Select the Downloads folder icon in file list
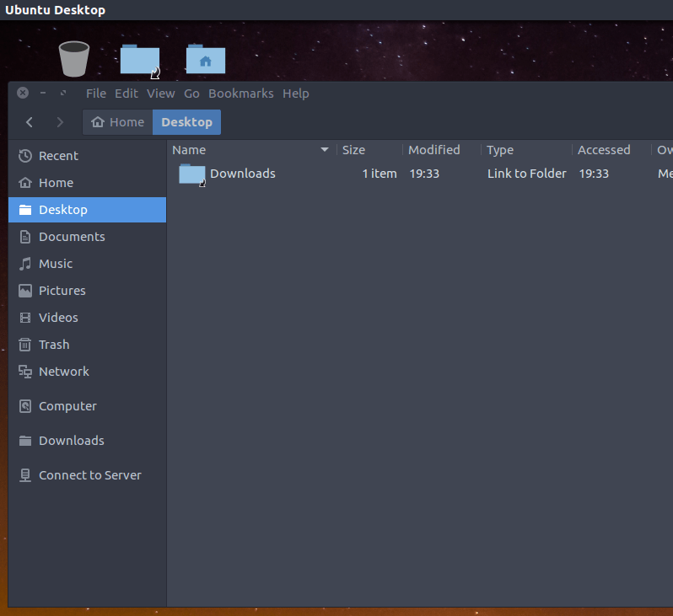The image size is (673, 616). coord(191,175)
